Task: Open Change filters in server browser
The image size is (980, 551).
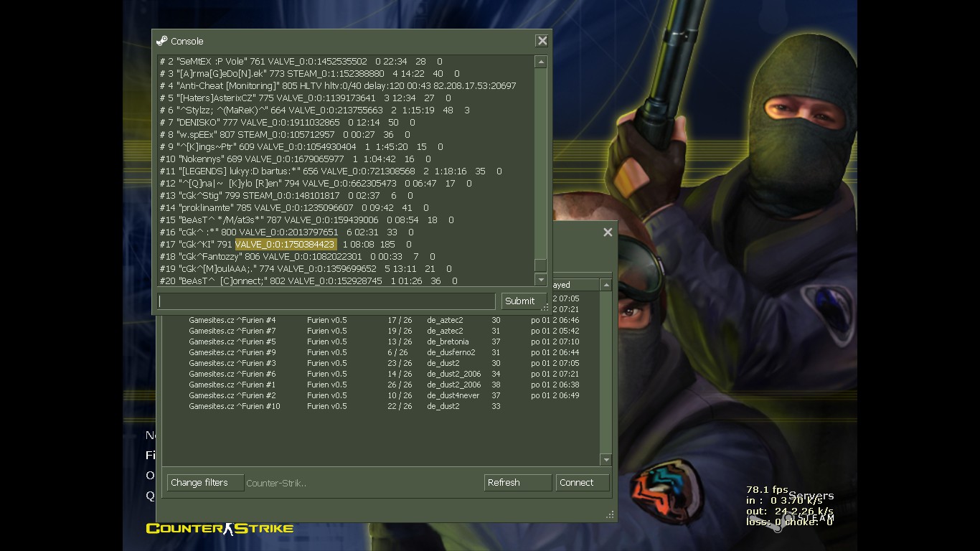Action: (205, 483)
